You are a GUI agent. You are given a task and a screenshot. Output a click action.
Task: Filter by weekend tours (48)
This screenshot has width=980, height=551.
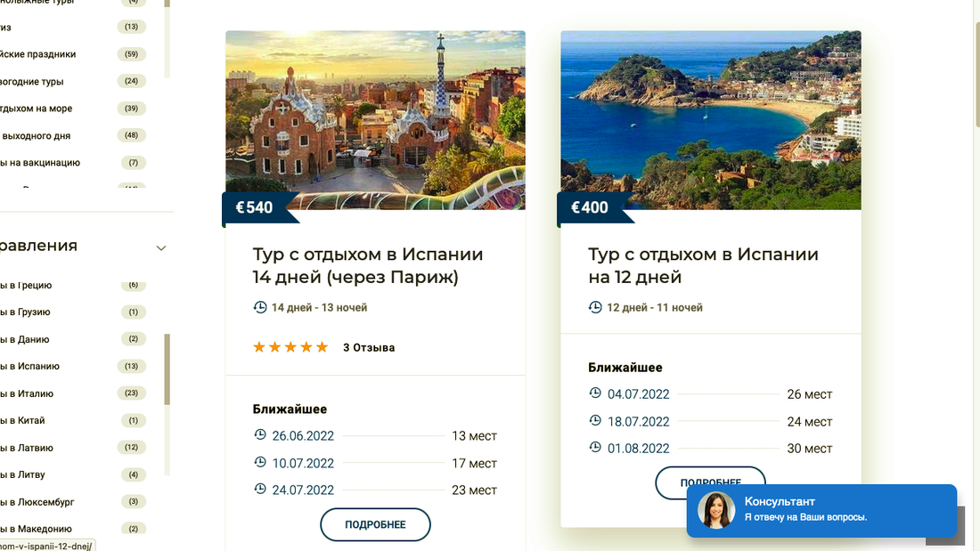coord(37,136)
